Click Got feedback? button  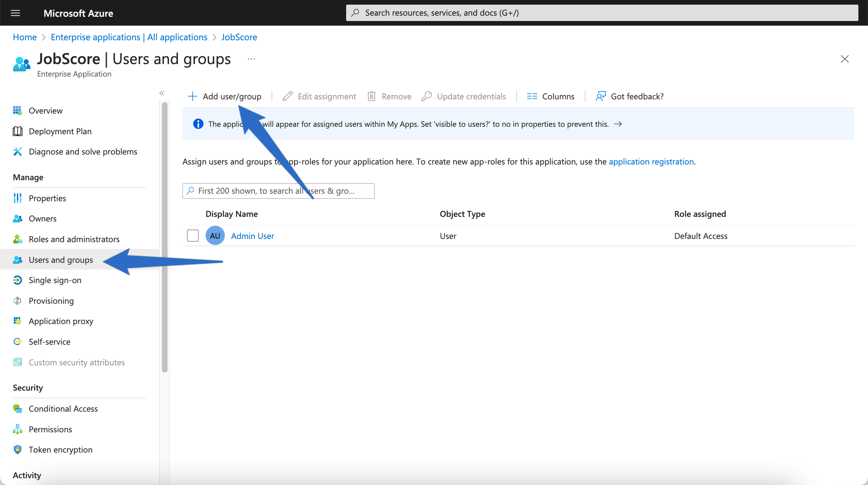630,97
